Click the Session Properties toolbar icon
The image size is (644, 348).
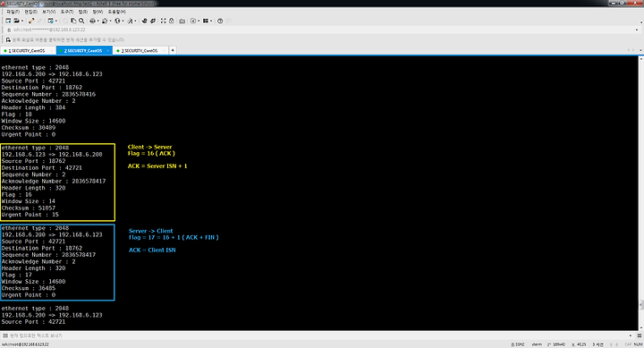click(x=50, y=21)
